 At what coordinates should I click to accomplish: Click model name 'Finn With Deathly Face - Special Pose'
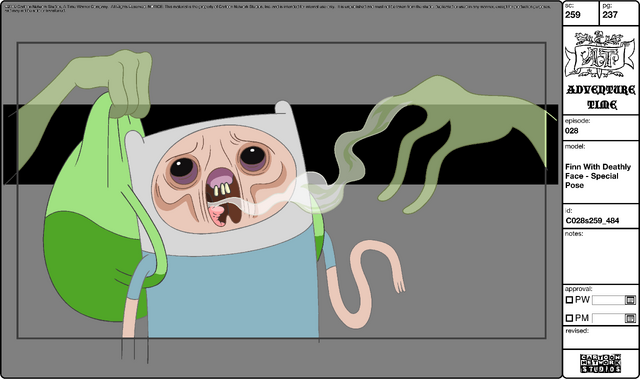[x=598, y=176]
